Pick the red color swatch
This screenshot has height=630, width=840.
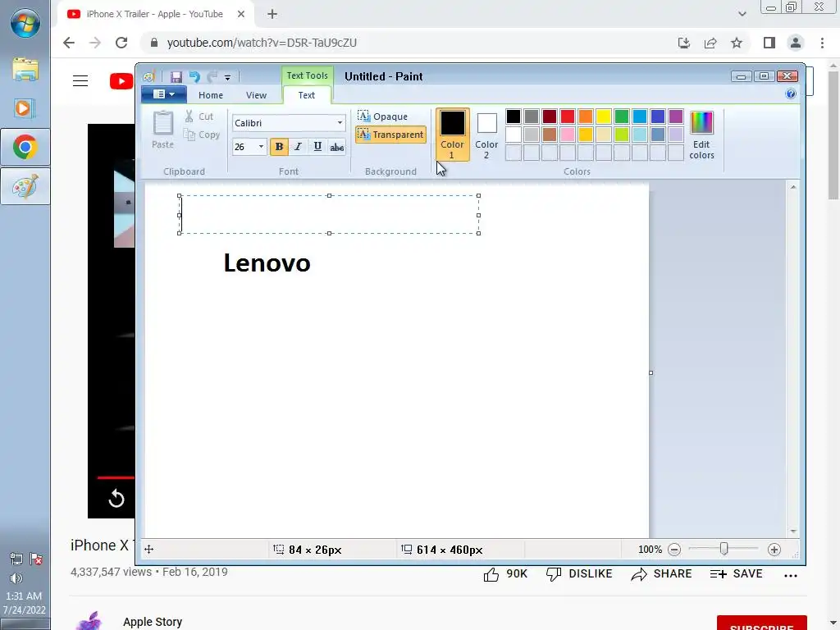568,116
